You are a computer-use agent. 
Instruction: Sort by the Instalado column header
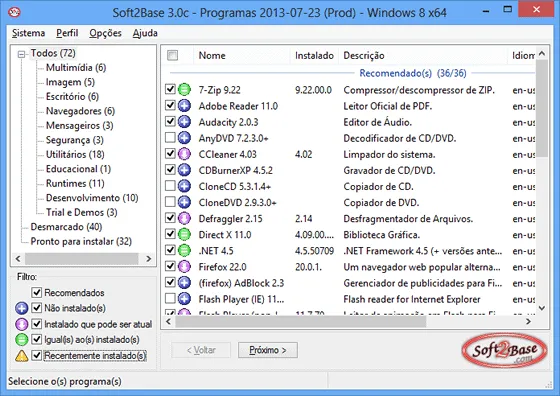tap(314, 55)
